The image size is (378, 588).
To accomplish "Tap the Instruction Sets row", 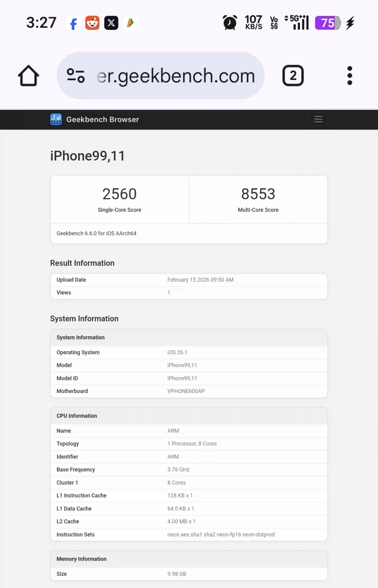I will 189,535.
